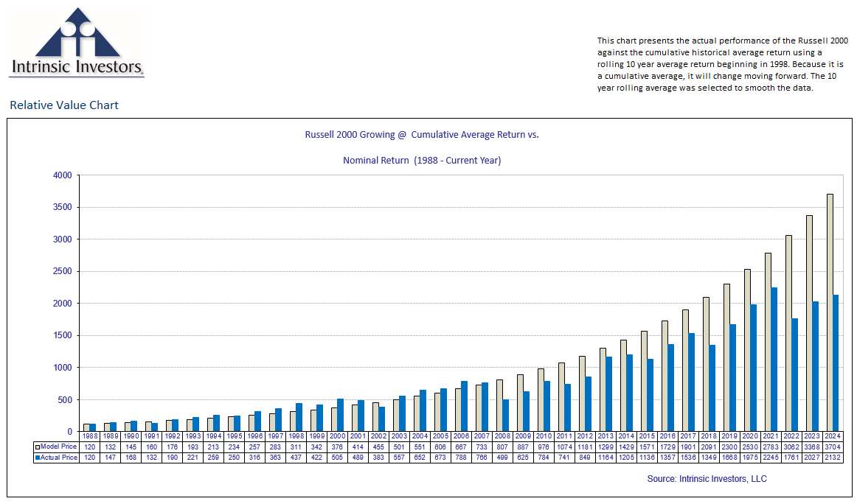Click the 1500 y-axis label
Viewport: 857px width, 504px height.
pos(62,335)
